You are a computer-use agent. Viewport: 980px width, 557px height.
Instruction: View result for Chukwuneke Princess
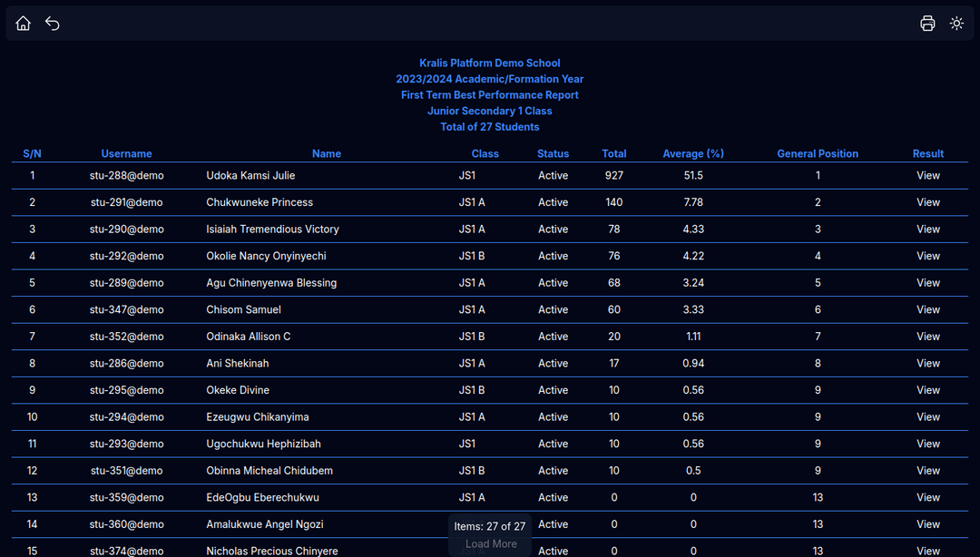pos(928,201)
